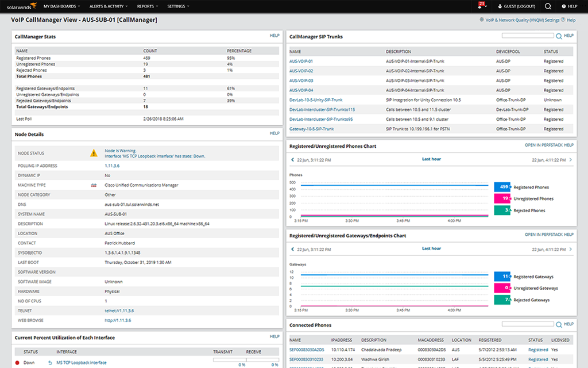Click the guest user icon
Viewport: 588px width, 368px height.
tap(500, 6)
